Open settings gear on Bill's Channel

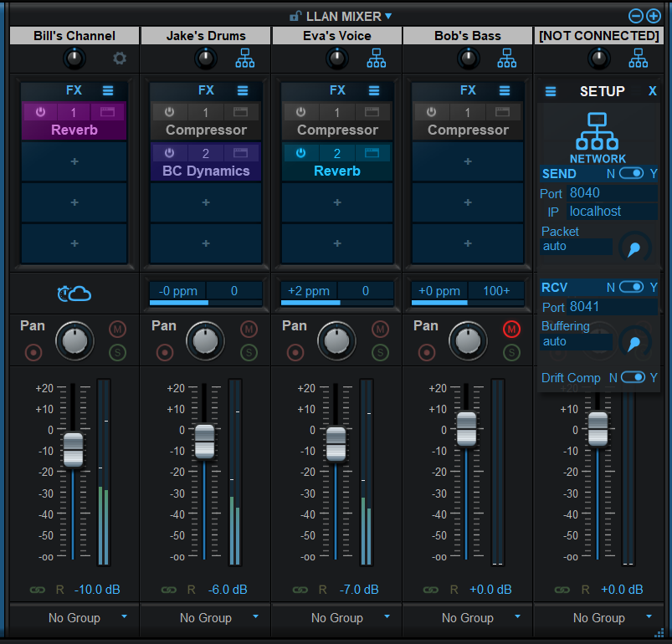(x=120, y=59)
